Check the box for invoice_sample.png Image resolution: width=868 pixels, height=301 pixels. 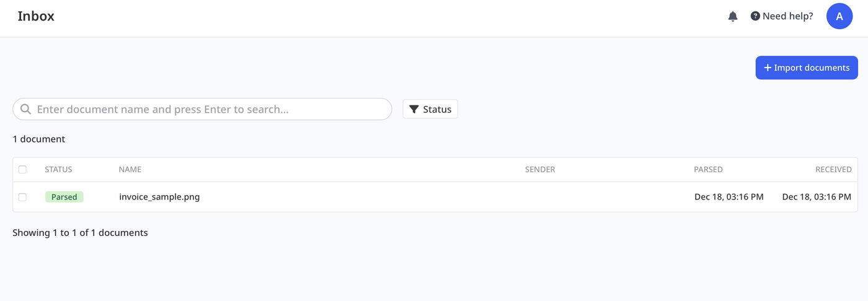[x=23, y=197]
